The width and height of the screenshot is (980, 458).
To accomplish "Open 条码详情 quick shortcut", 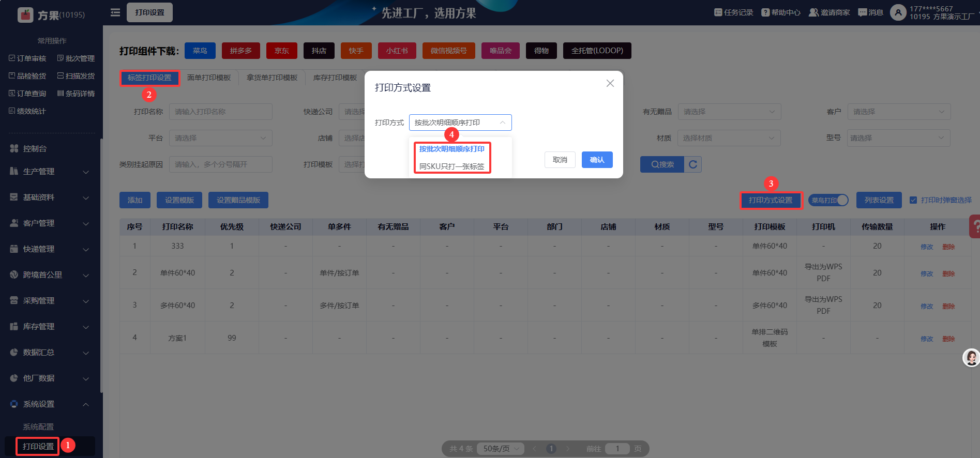I will pos(76,94).
